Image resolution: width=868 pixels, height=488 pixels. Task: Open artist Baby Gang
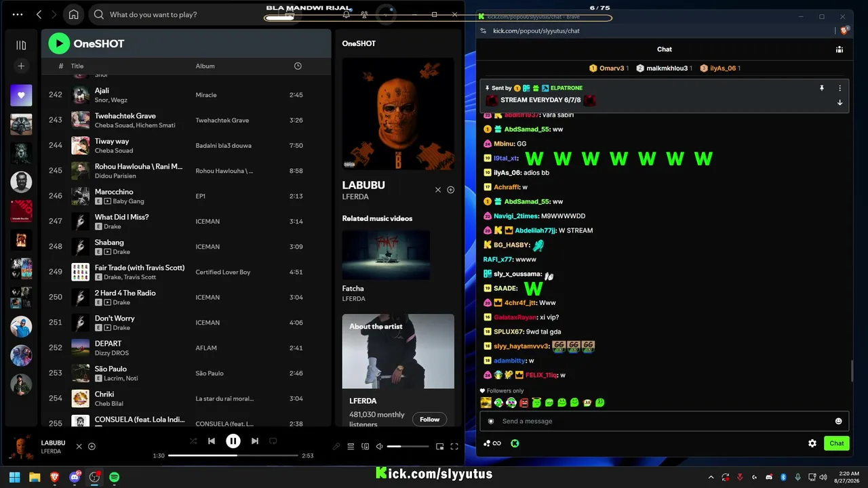click(x=128, y=201)
